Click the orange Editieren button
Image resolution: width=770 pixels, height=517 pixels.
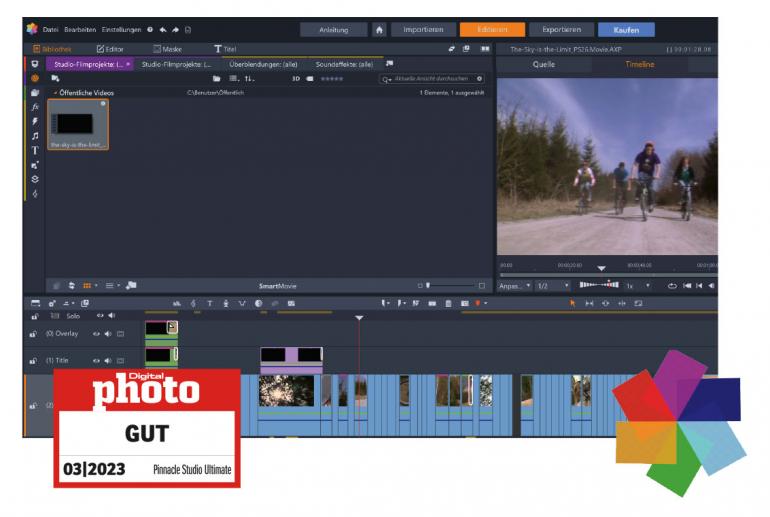492,29
